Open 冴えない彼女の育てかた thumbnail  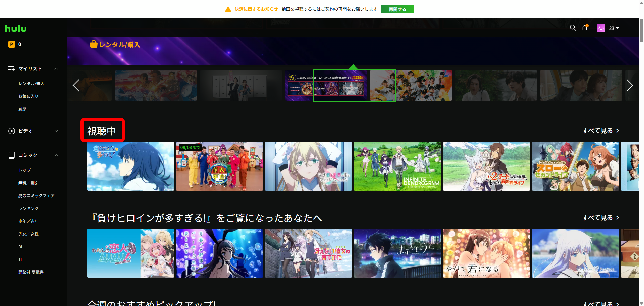(308, 253)
